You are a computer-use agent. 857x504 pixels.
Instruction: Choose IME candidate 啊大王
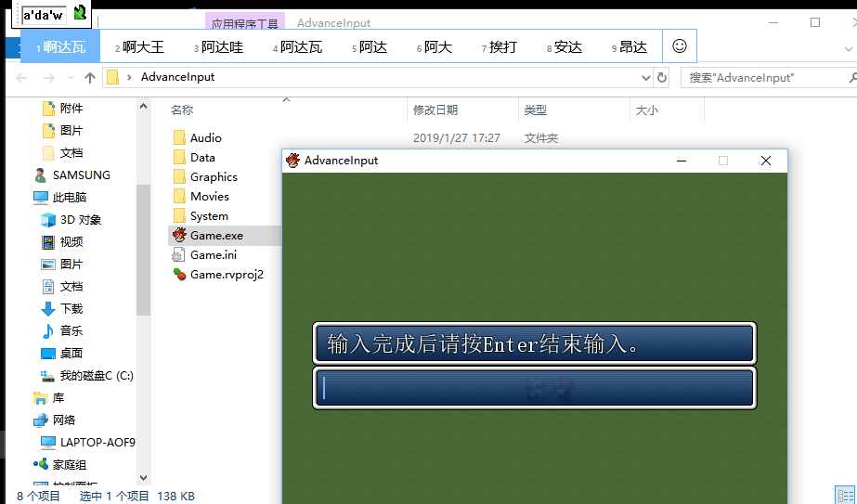pos(139,47)
